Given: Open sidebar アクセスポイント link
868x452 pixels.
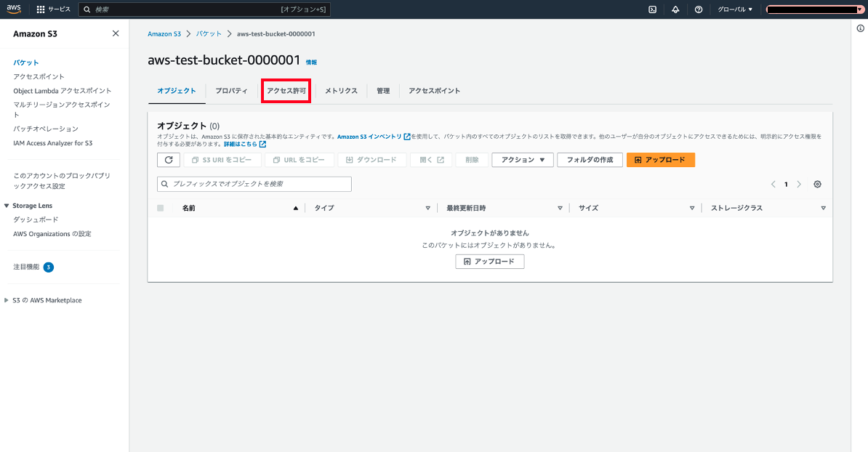Looking at the screenshot, I should coord(39,77).
